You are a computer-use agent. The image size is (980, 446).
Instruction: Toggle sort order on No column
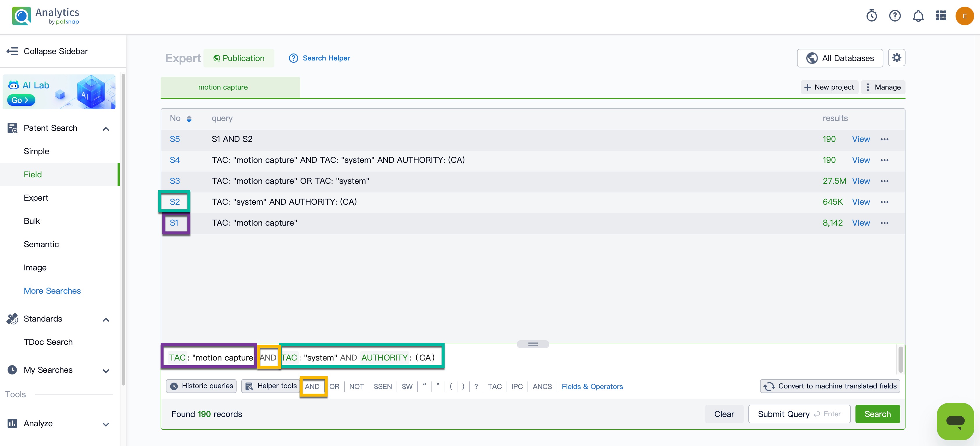[189, 119]
